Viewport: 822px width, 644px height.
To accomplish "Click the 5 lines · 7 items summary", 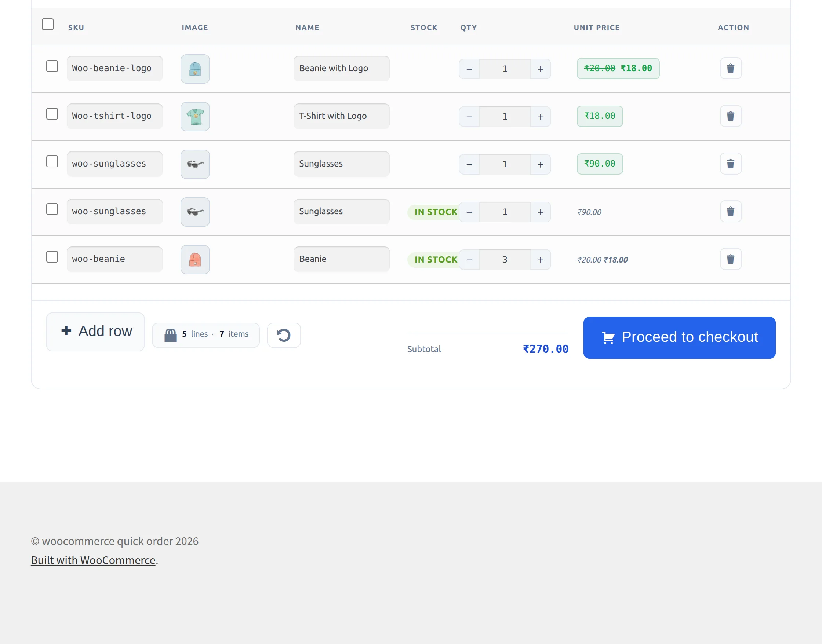I will 205,335.
